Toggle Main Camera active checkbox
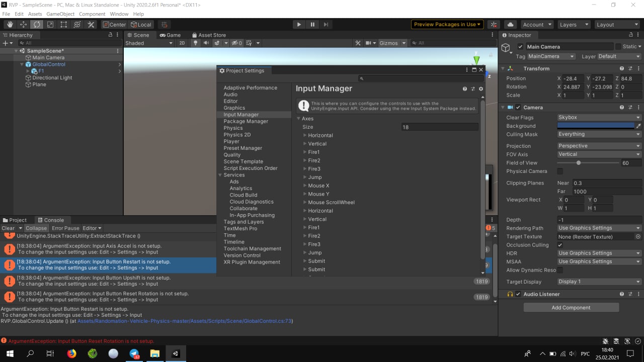644x362 pixels. click(520, 47)
